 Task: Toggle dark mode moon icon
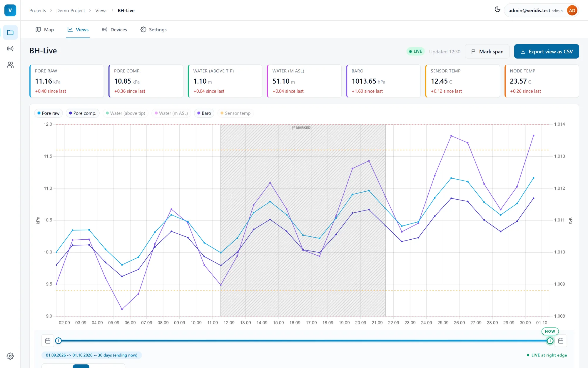click(x=497, y=9)
